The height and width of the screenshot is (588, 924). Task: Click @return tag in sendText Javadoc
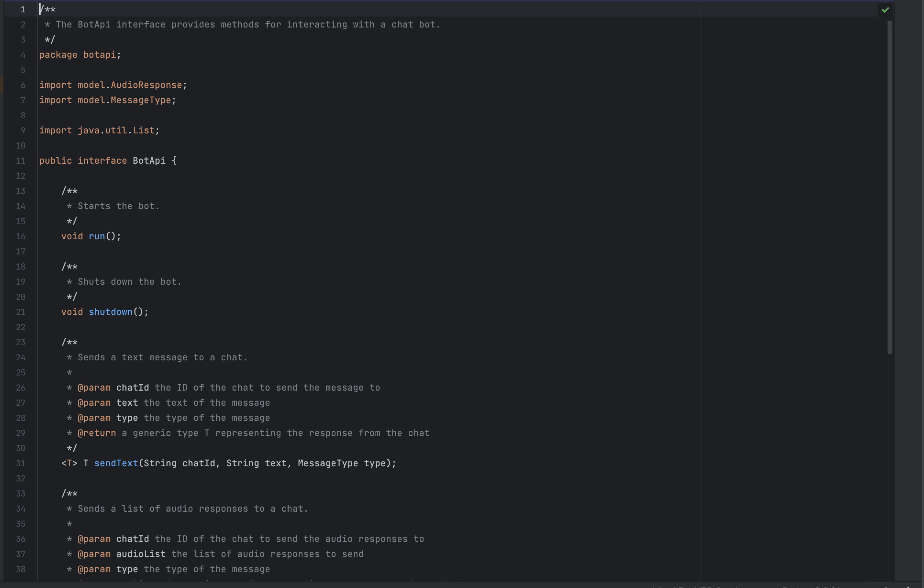click(x=97, y=433)
